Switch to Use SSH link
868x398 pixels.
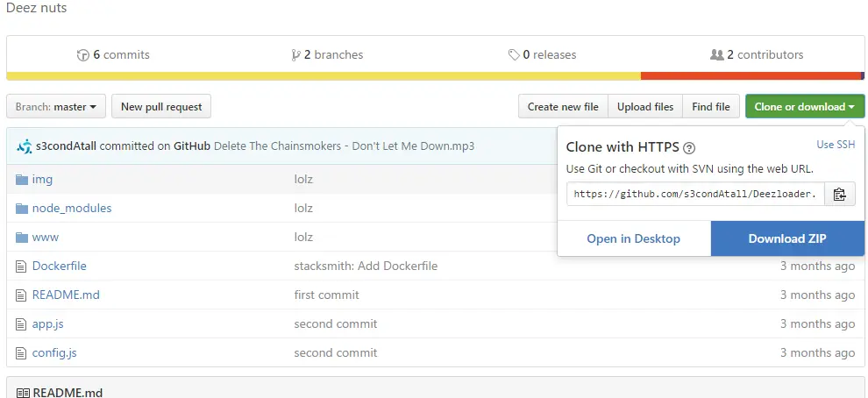tap(835, 145)
